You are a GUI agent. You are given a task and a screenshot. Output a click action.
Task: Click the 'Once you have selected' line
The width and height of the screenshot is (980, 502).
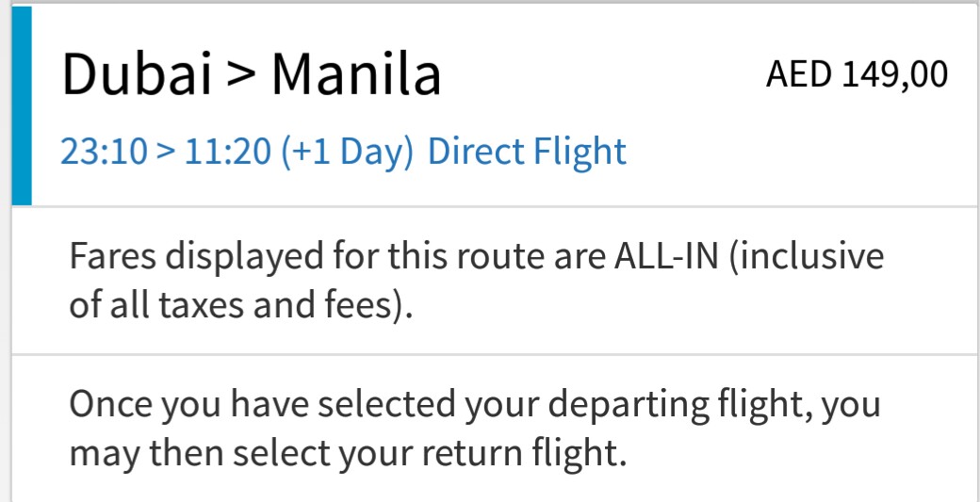(x=475, y=405)
